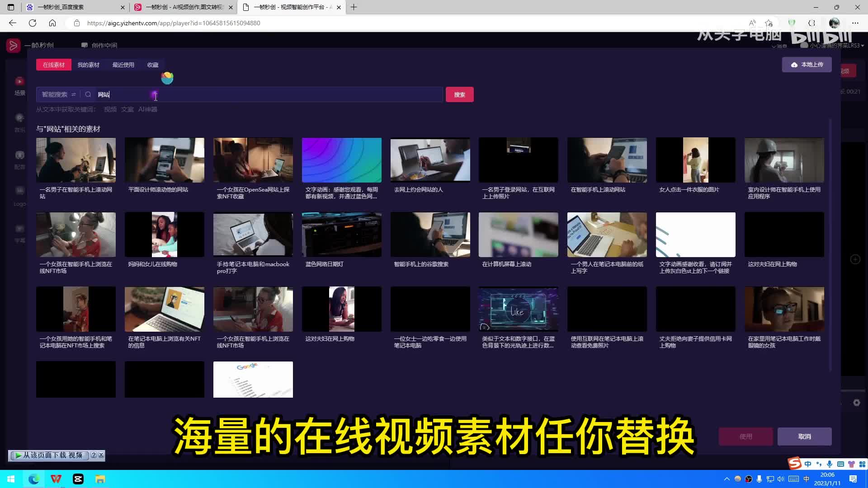868x488 pixels.
Task: Switch to the 最近使用 tab
Action: coord(123,65)
